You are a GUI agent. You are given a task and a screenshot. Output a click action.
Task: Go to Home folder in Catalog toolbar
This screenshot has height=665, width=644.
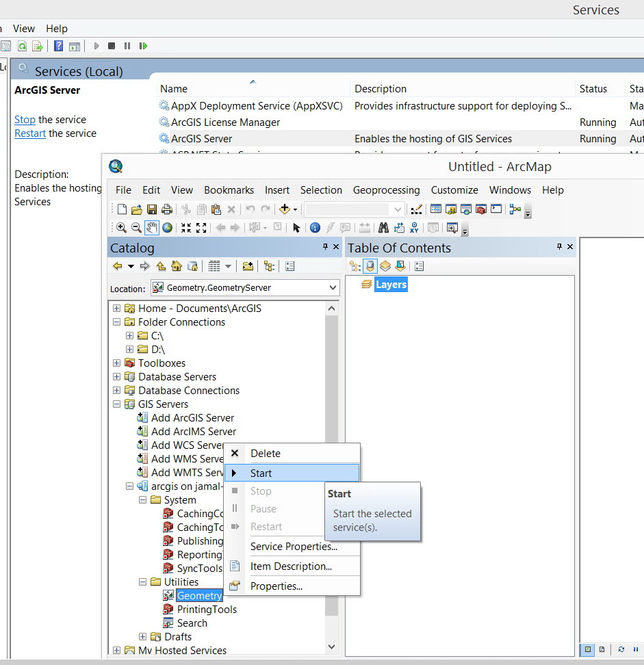(x=177, y=266)
